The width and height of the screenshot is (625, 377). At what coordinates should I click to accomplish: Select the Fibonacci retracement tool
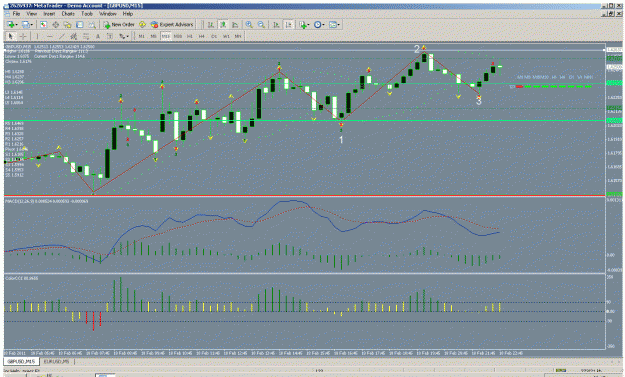[x=86, y=36]
